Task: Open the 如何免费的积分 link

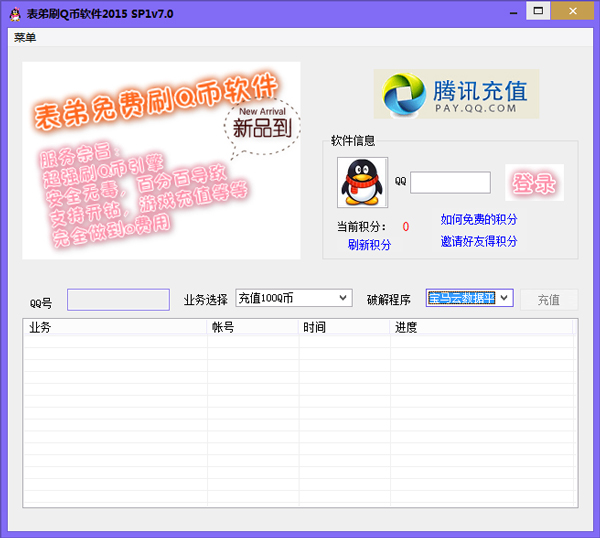Action: point(479,219)
